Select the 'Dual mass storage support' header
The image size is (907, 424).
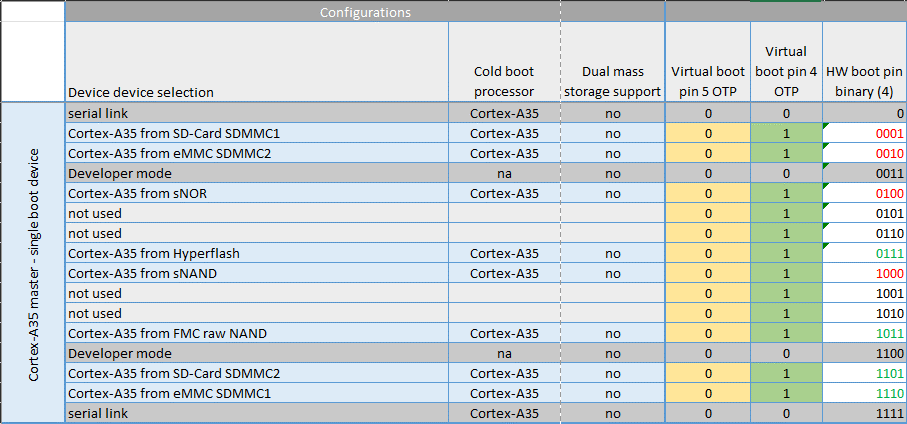coord(613,62)
